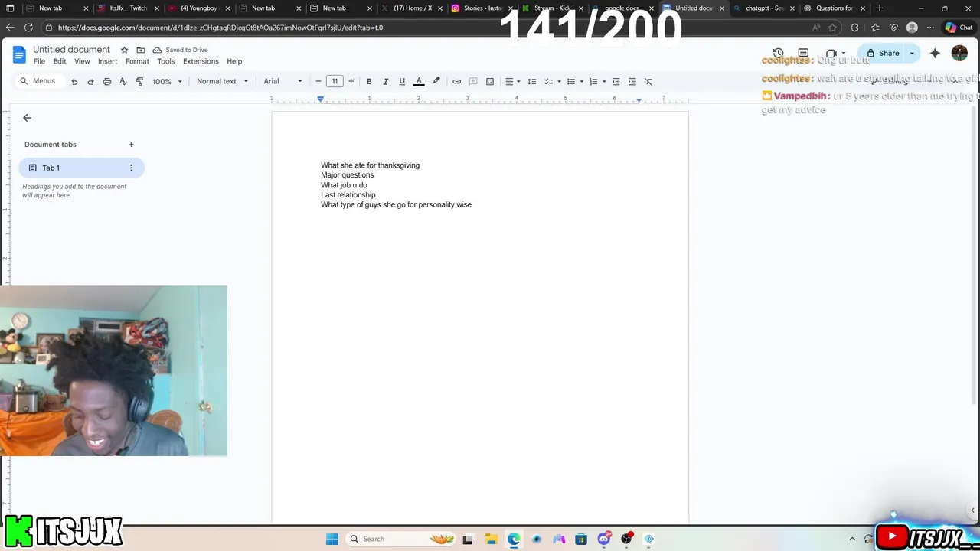Open the line and paragraph spacing icon
The height and width of the screenshot is (551, 980).
tap(532, 81)
